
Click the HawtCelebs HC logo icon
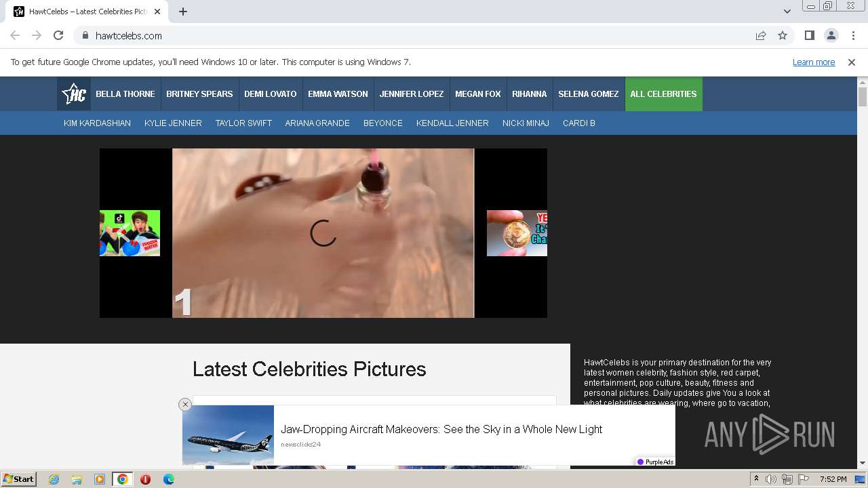pos(73,94)
